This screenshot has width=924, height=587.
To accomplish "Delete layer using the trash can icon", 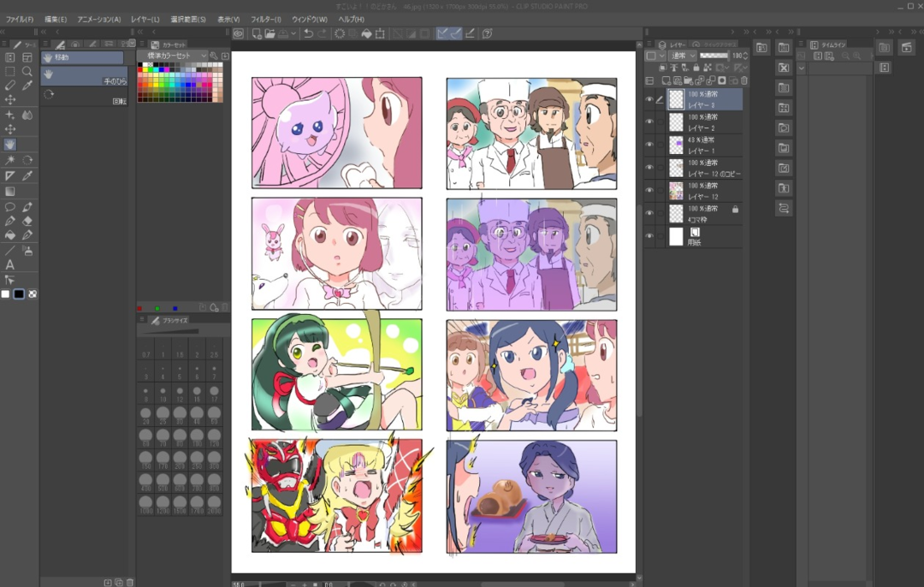I will click(x=743, y=80).
